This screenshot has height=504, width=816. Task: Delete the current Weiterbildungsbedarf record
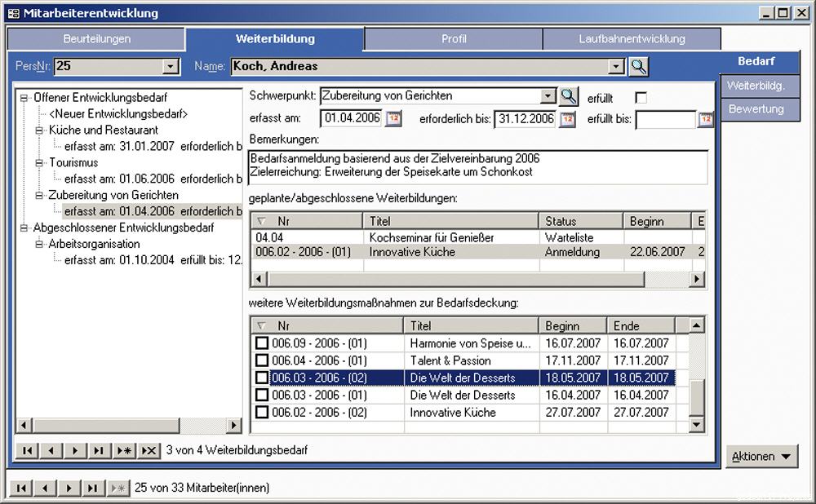point(149,450)
